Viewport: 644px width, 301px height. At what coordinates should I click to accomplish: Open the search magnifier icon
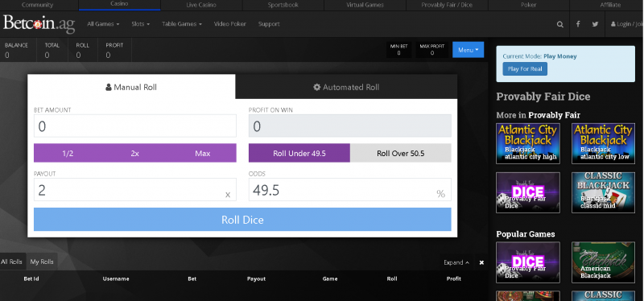coord(559,24)
